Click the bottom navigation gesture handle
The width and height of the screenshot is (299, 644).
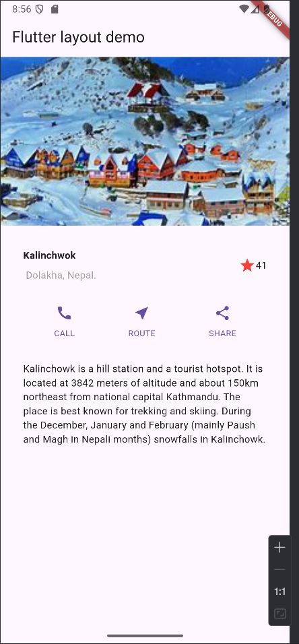(x=145, y=636)
